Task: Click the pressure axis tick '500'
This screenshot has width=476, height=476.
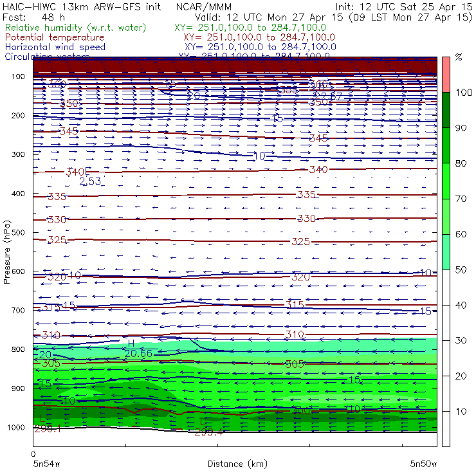Action: point(18,232)
